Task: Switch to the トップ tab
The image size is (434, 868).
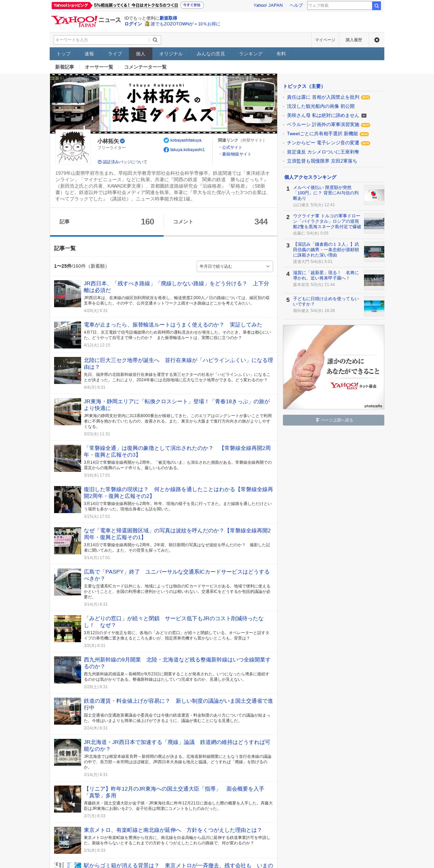Action: pos(64,54)
